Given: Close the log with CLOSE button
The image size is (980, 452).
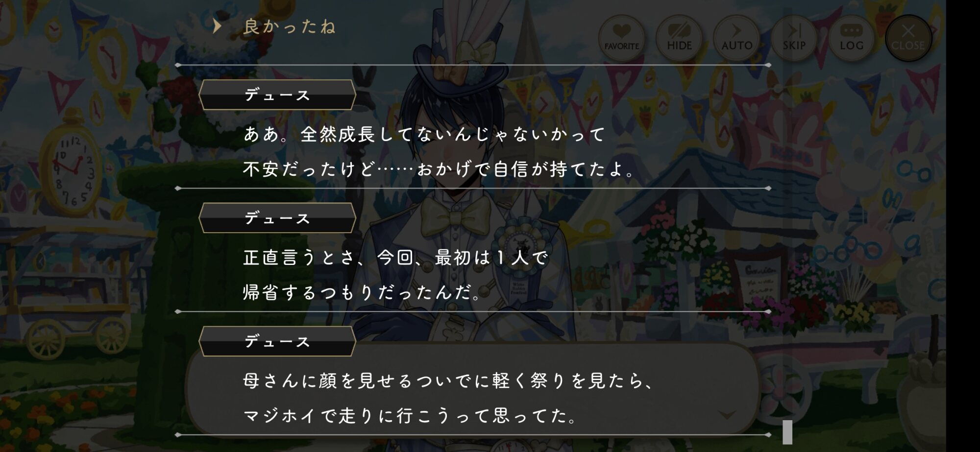Looking at the screenshot, I should [x=908, y=38].
